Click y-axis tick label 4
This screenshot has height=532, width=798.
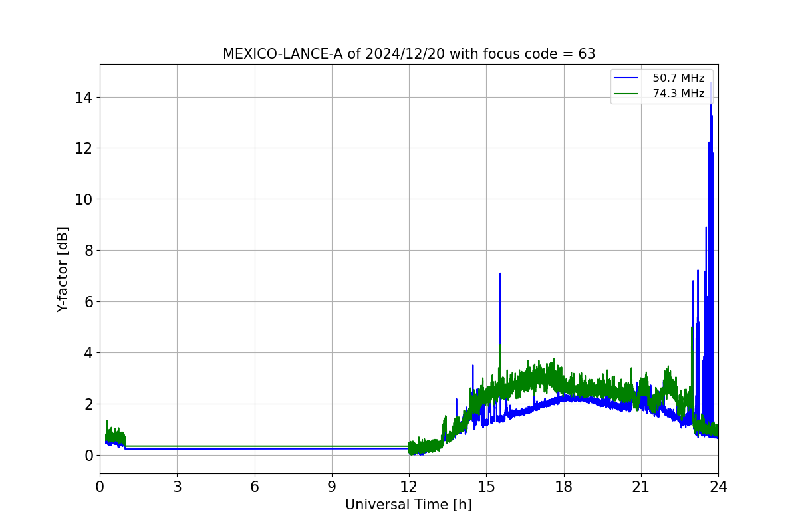89,353
